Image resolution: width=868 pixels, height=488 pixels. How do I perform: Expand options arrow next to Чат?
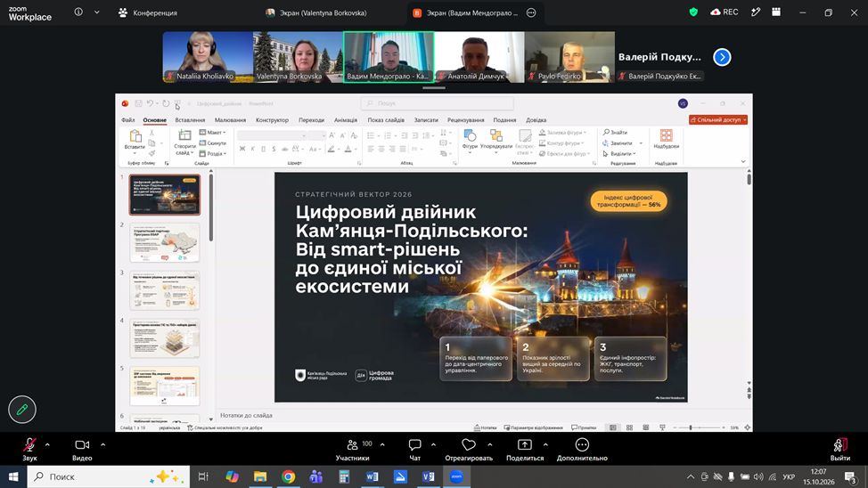tap(433, 444)
